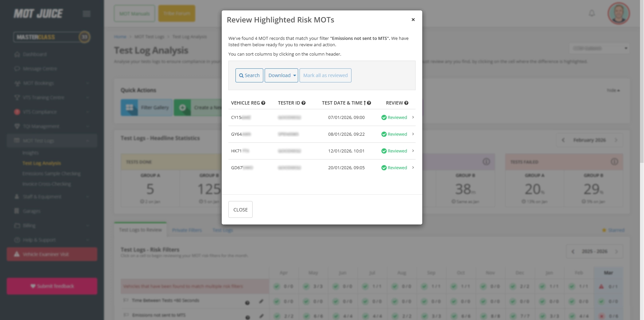644x320 pixels.
Task: Collapse the sidebar with hamburger icon
Action: point(86,14)
